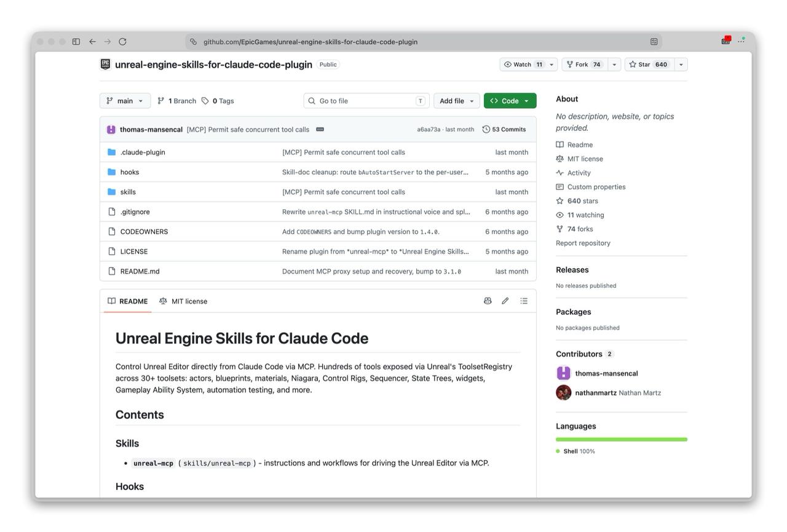Open the Releases heading link
The image size is (787, 532).
coord(572,270)
